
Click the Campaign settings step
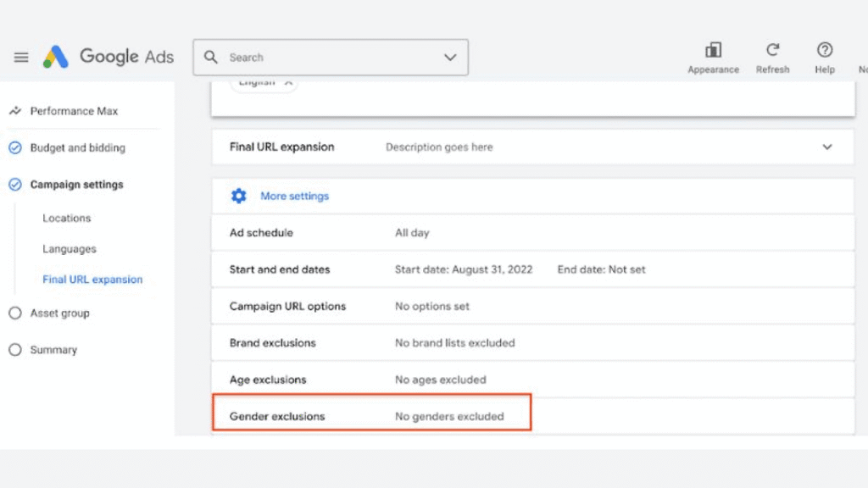tap(76, 184)
